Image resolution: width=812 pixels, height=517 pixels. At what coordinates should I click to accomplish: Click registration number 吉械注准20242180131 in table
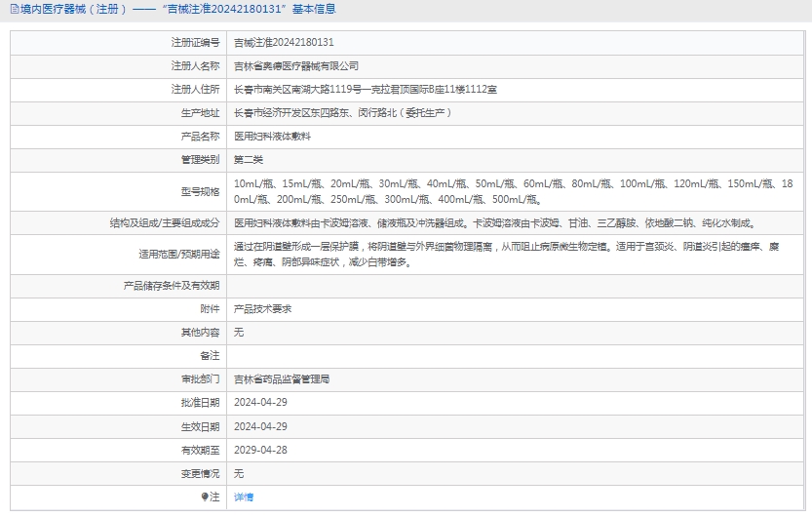click(284, 43)
